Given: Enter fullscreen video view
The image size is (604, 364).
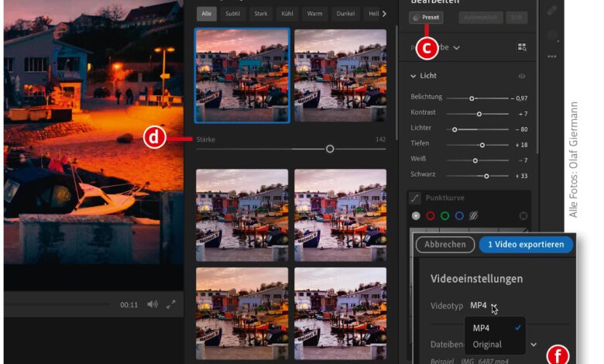Looking at the screenshot, I should point(171,304).
